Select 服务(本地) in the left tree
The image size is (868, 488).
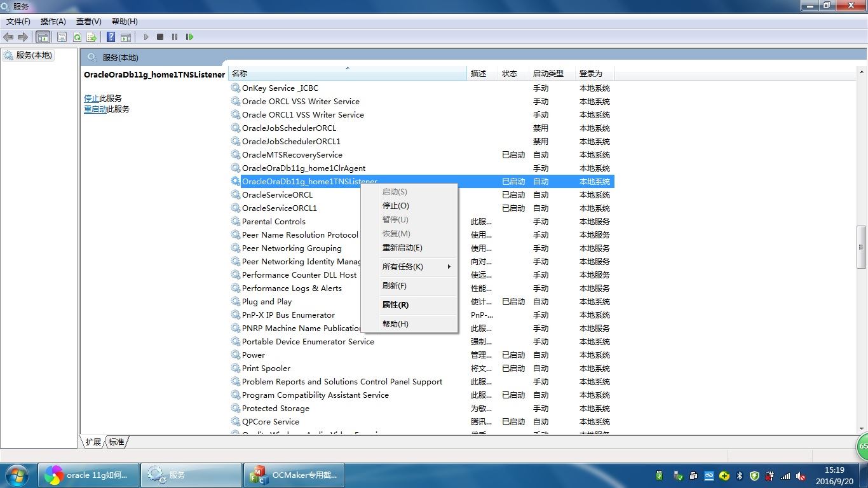29,55
